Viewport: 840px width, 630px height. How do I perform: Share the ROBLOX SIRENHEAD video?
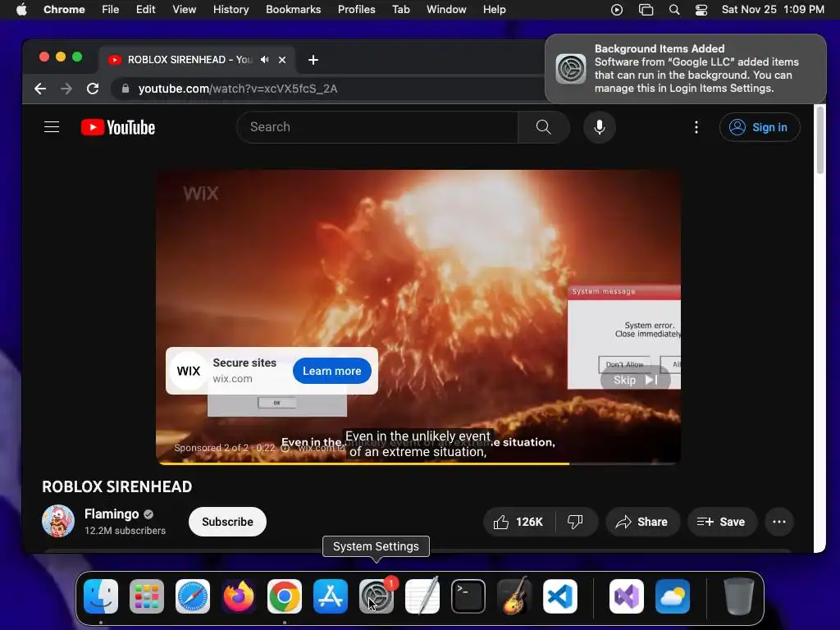[x=641, y=522]
